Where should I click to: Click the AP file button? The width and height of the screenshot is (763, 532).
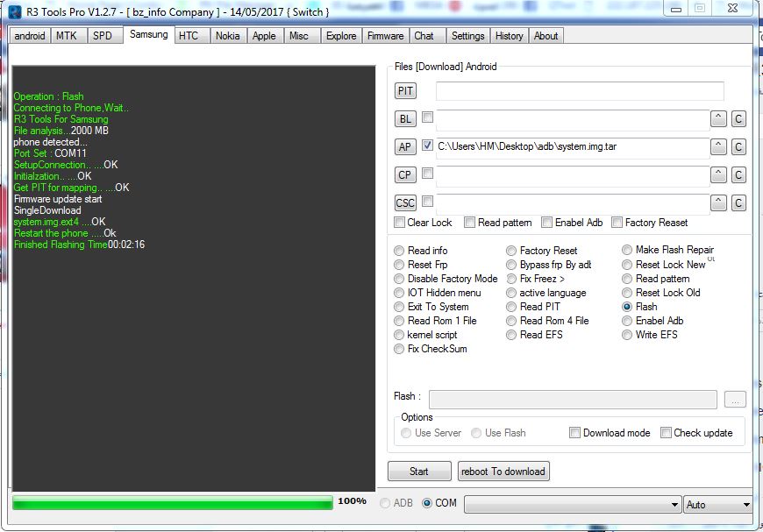(x=405, y=147)
